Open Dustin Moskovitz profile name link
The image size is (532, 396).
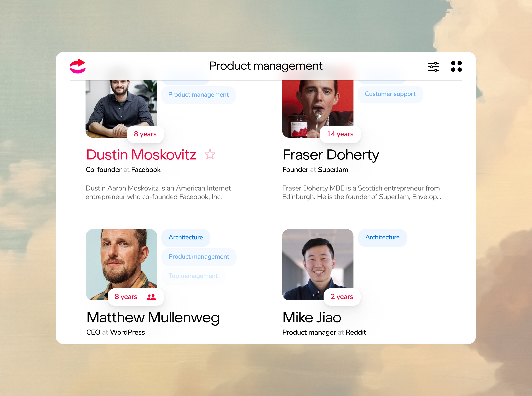coord(141,154)
